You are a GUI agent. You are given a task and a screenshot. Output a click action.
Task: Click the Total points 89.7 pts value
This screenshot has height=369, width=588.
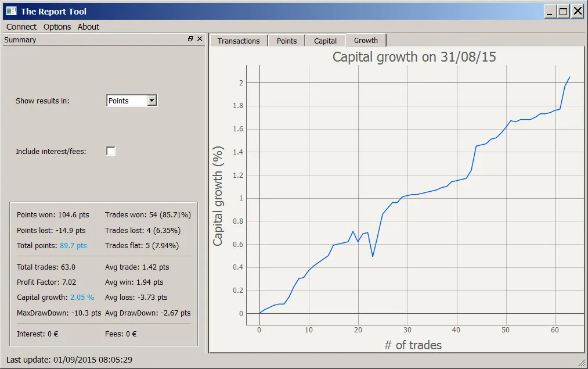pos(73,245)
